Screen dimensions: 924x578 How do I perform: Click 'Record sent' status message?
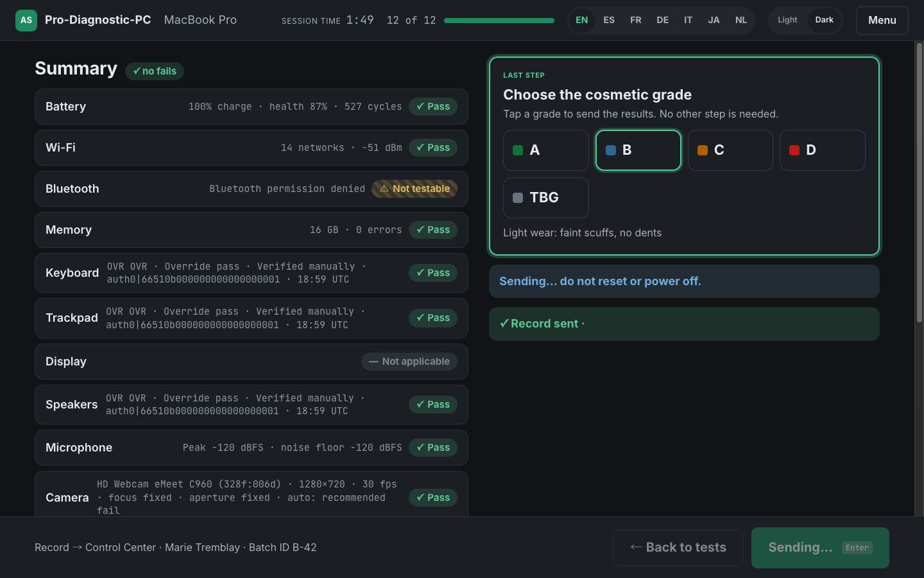684,324
